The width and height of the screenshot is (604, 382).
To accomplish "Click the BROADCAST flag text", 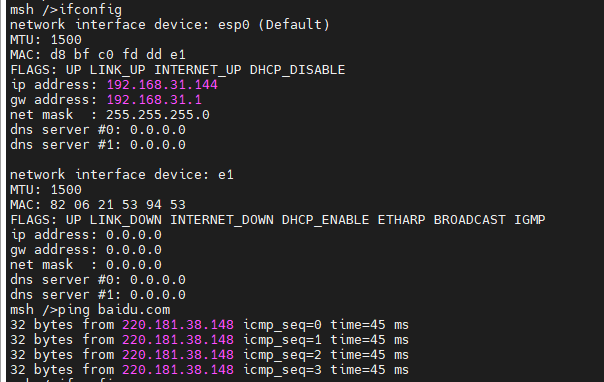I will 470,220.
